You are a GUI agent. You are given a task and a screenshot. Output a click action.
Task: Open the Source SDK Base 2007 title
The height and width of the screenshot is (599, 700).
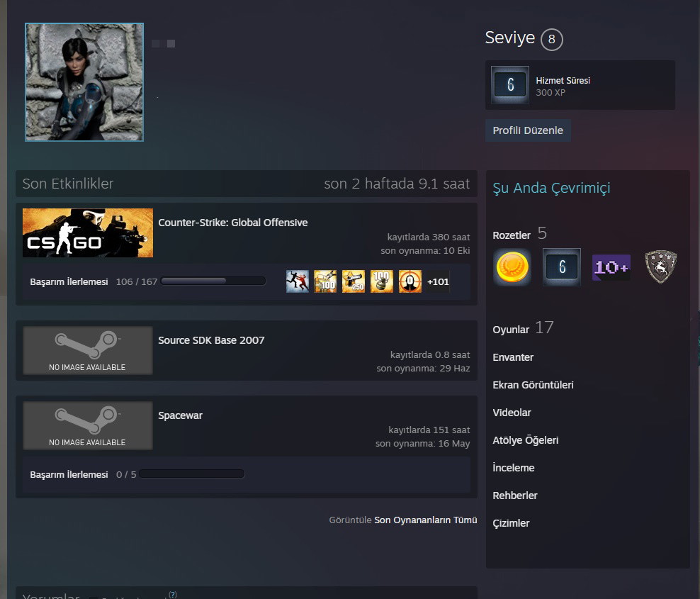coord(211,340)
